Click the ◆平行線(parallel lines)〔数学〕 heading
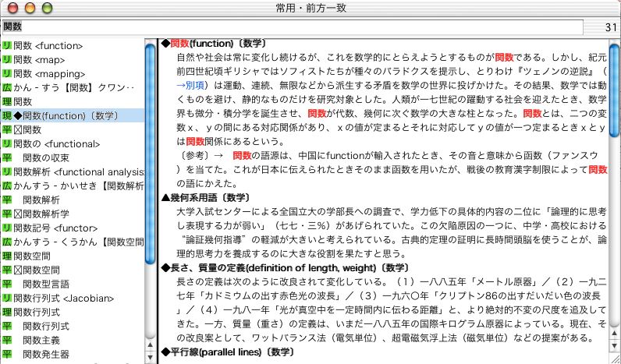Screen dimensions: 621x364 point(228,352)
